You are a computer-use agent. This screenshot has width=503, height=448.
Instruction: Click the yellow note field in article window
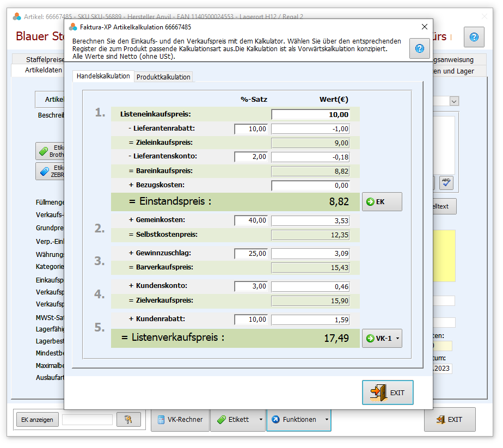[x=444, y=256]
